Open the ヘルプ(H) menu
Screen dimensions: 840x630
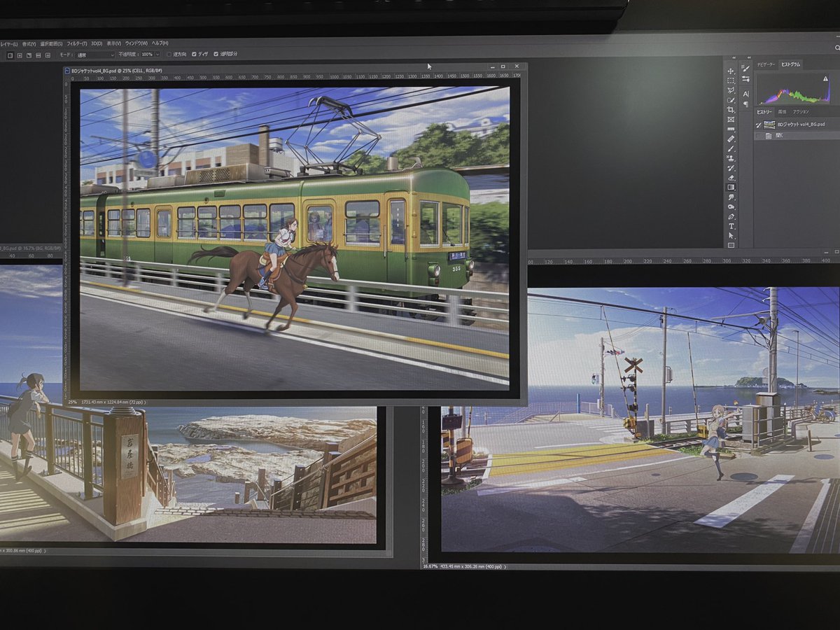[160, 44]
